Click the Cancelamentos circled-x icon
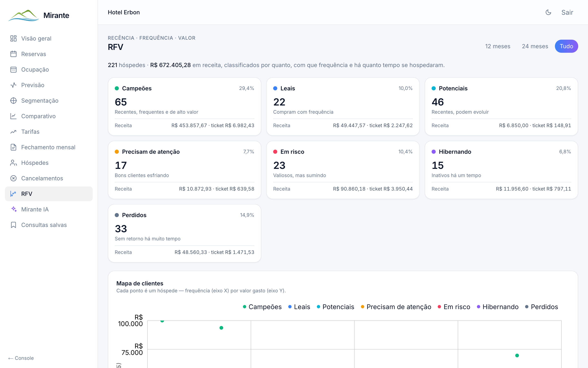Image resolution: width=588 pixels, height=368 pixels. [13, 178]
